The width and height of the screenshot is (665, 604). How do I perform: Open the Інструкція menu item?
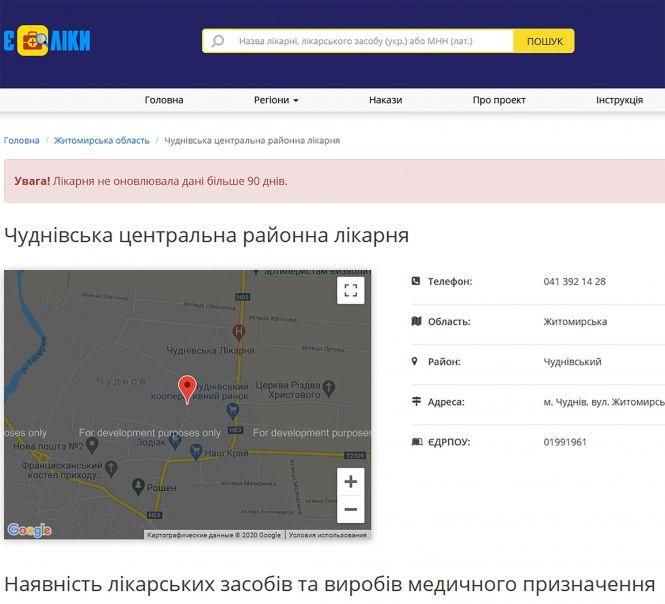[x=619, y=100]
